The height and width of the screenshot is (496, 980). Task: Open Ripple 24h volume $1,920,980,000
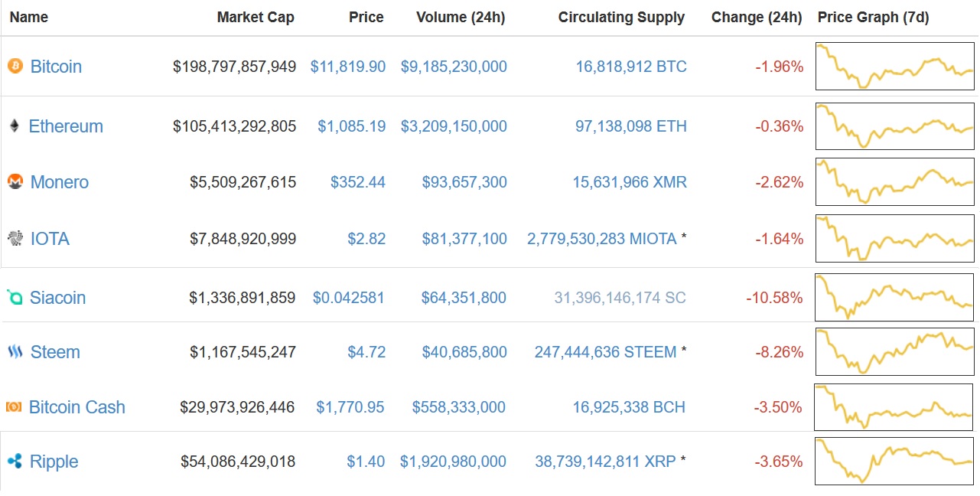tap(453, 462)
